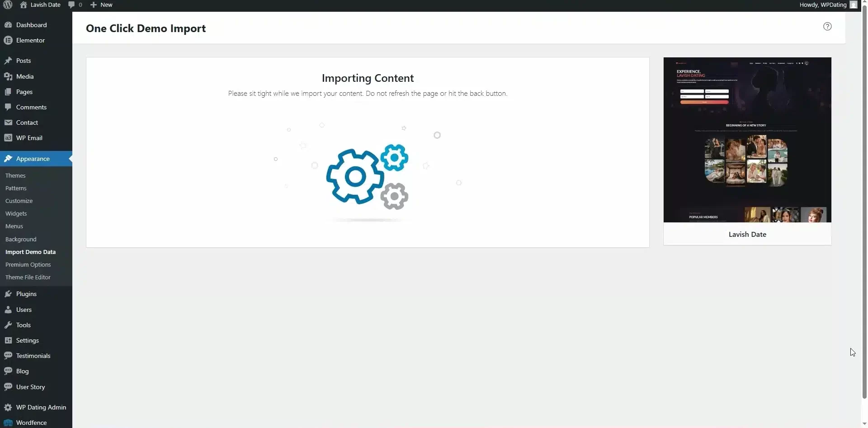Open the Customize link
The height and width of the screenshot is (428, 868).
[19, 201]
